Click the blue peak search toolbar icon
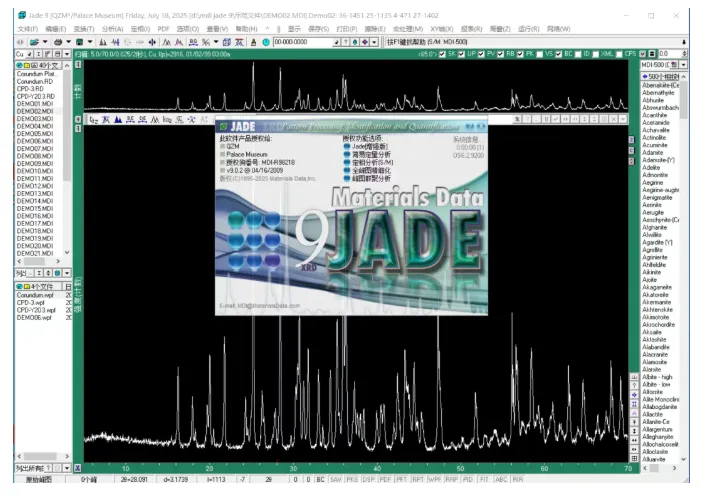Image resolution: width=707 pixels, height=495 pixels. (115, 42)
